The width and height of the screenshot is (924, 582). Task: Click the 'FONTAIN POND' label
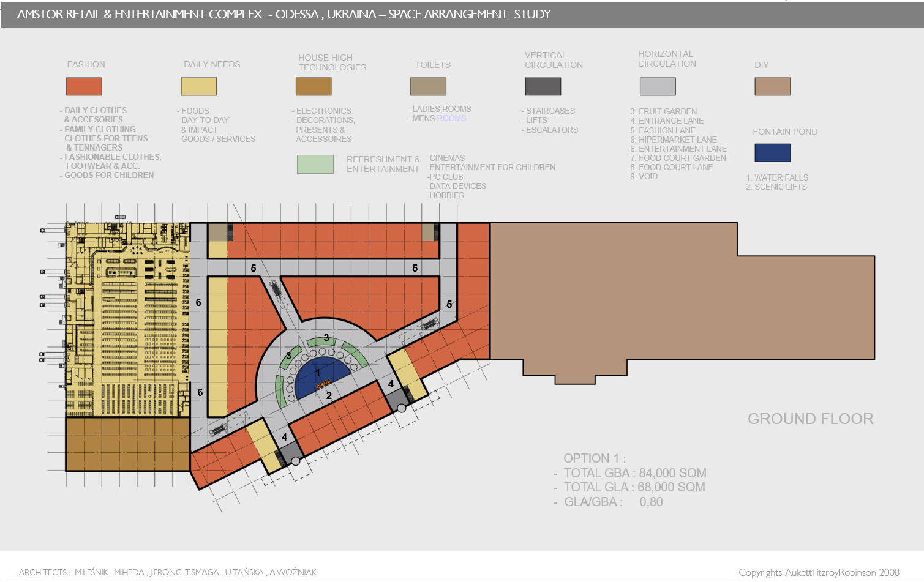click(x=785, y=132)
